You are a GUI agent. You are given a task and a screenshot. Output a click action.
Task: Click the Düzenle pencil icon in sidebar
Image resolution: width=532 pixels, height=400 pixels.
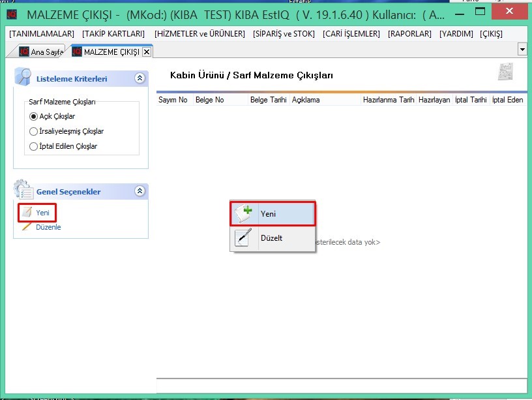pos(26,227)
